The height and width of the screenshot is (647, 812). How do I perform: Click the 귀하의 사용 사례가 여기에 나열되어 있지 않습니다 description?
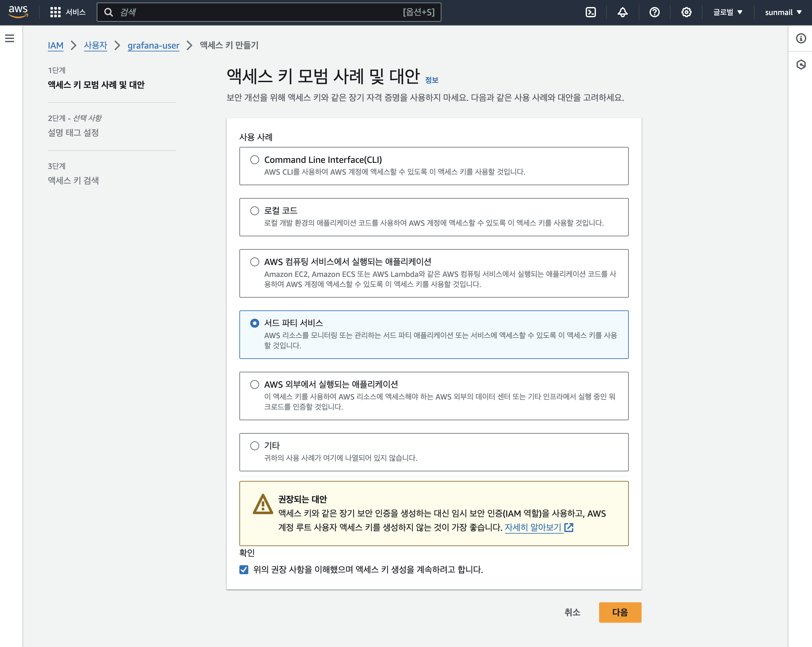pos(341,458)
